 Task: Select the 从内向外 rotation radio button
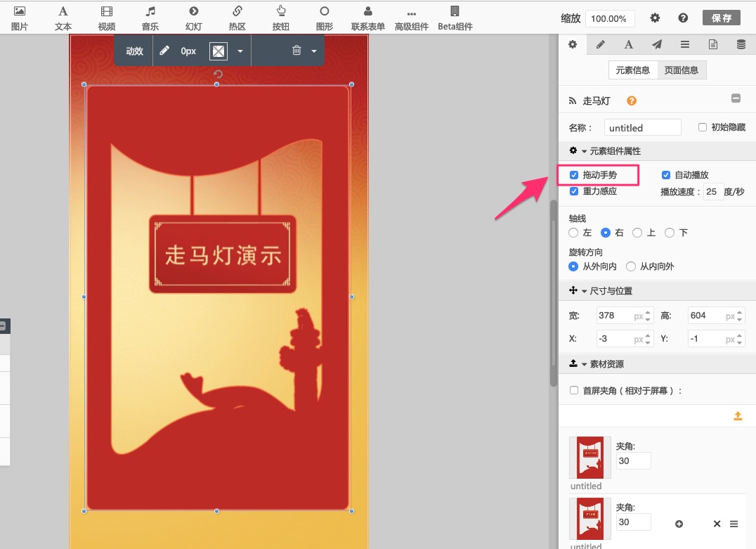pos(631,266)
